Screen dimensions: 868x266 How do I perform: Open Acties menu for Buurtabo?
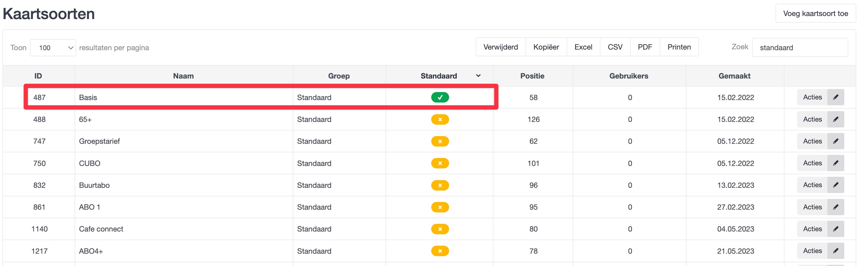[x=812, y=185]
